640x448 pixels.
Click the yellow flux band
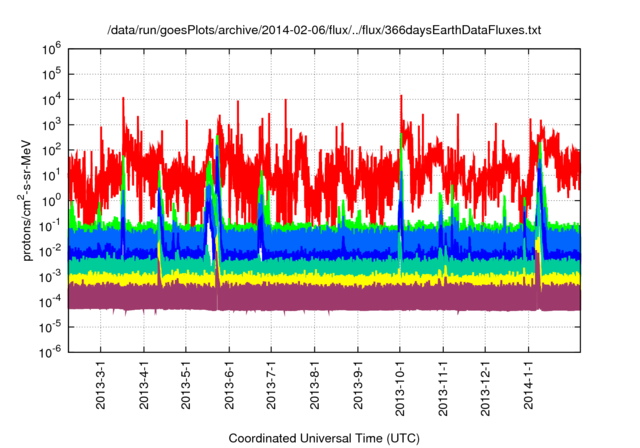300,277
